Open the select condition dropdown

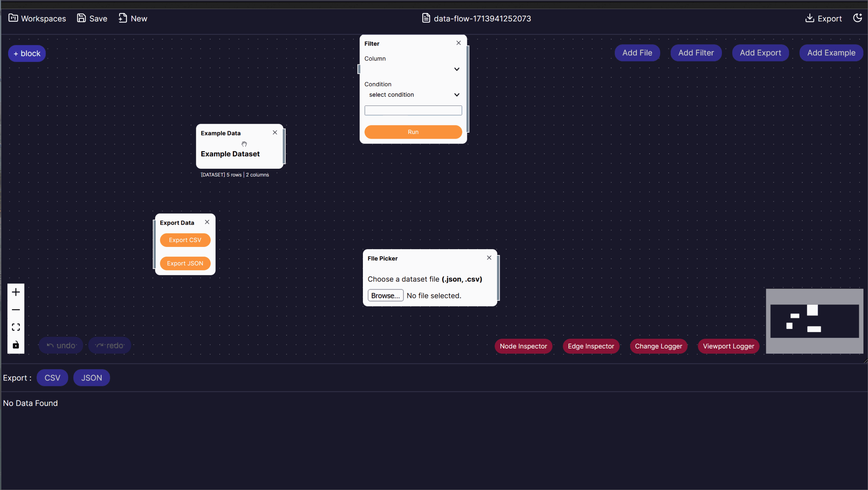413,95
